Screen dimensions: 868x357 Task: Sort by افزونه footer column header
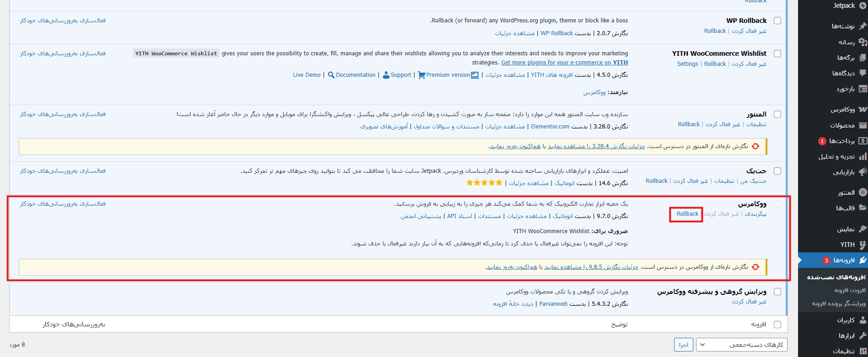[758, 325]
